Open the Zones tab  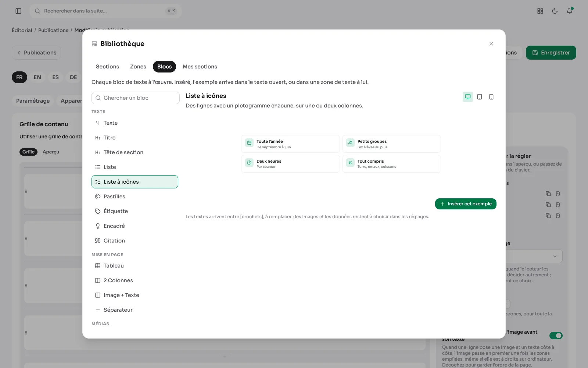click(138, 67)
